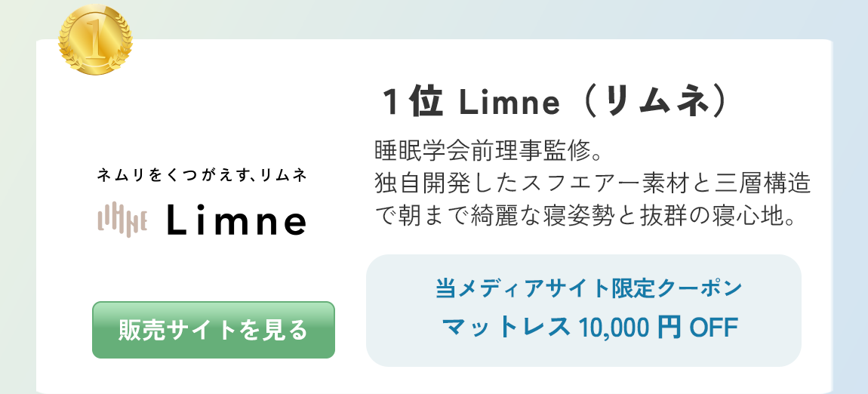The width and height of the screenshot is (868, 394).
Task: Click the large black Limne wordmark logo
Action: [236, 220]
